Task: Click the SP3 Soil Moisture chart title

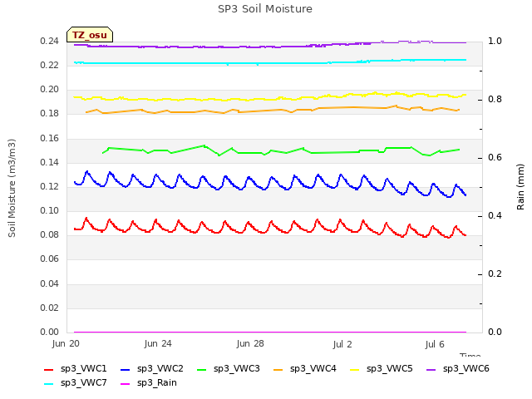Action: coord(265,9)
